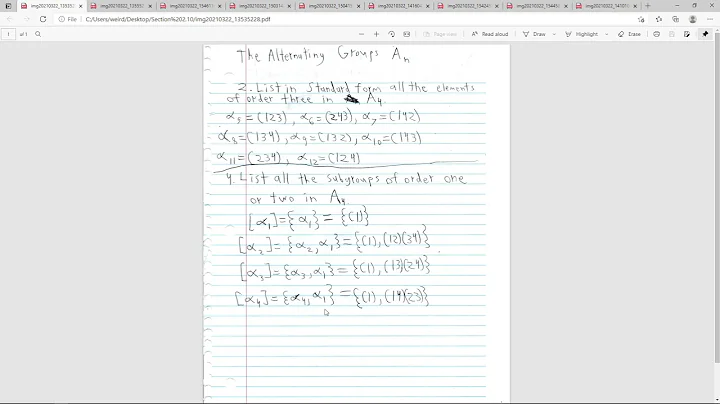Viewport: 720px width, 404px height.
Task: Print the PDF document
Action: [657, 34]
